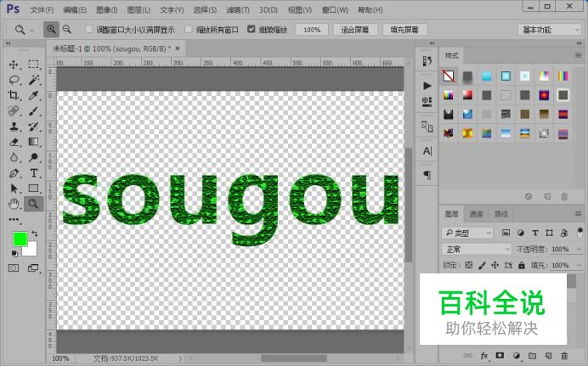Apply the no-style default swatch
This screenshot has height=366, width=588.
coord(449,76)
